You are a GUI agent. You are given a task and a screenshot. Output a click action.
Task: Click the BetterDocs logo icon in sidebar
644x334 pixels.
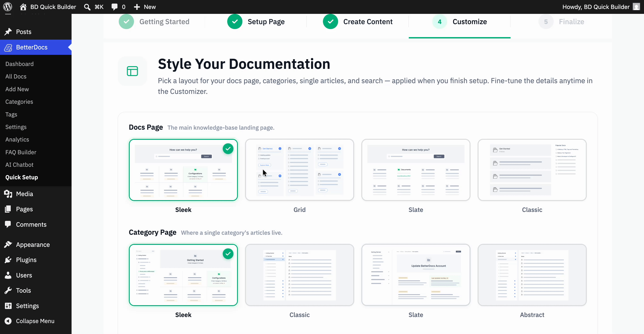(x=8, y=47)
